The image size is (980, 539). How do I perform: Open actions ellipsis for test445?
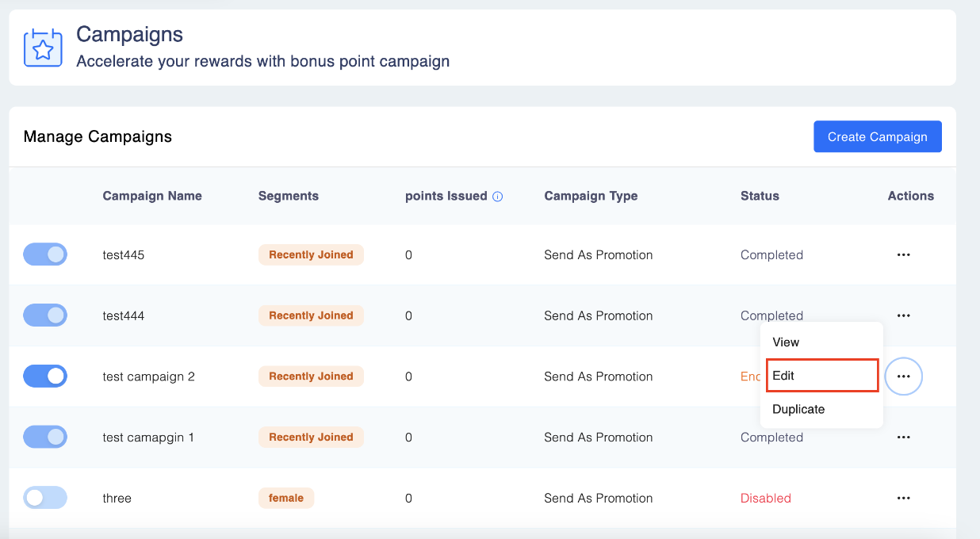coord(903,255)
